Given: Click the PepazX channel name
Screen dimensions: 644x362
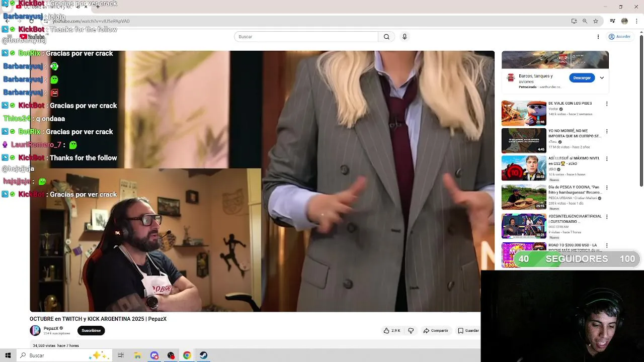Looking at the screenshot, I should 51,328.
